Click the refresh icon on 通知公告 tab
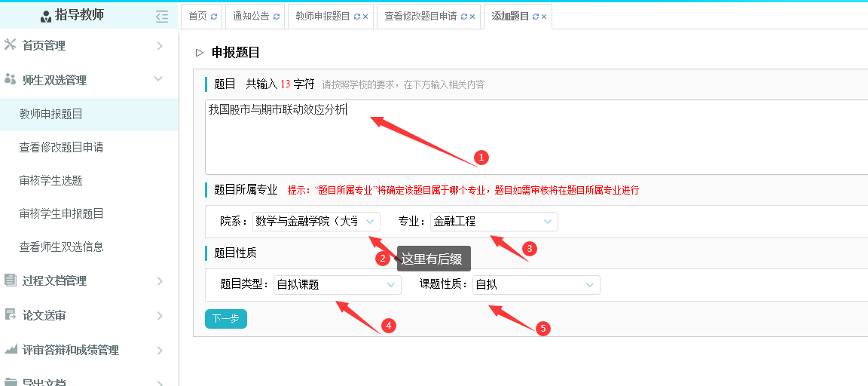This screenshot has height=386, width=868. coord(276,16)
